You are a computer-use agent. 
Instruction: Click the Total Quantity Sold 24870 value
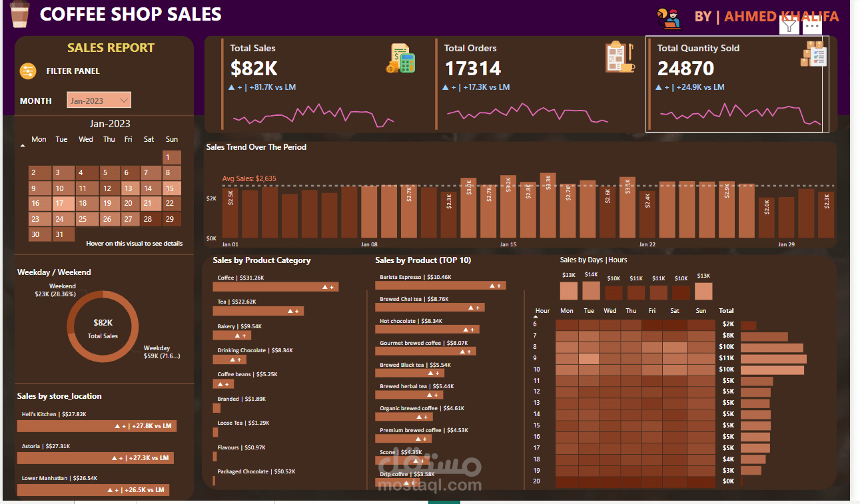tap(685, 68)
